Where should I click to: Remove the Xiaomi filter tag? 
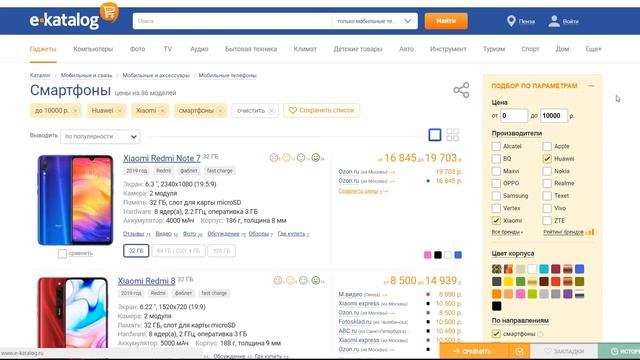pos(162,111)
